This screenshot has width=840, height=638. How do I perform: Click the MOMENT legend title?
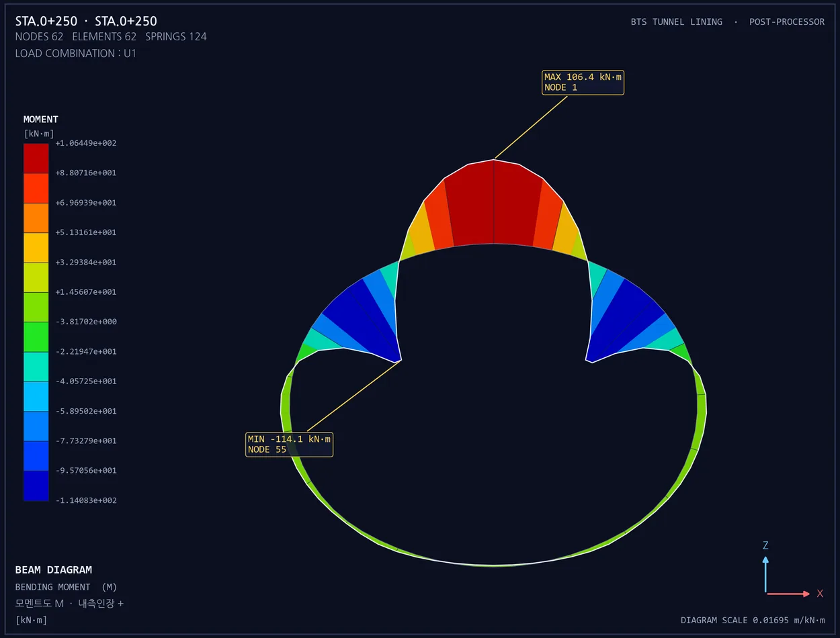click(x=41, y=120)
